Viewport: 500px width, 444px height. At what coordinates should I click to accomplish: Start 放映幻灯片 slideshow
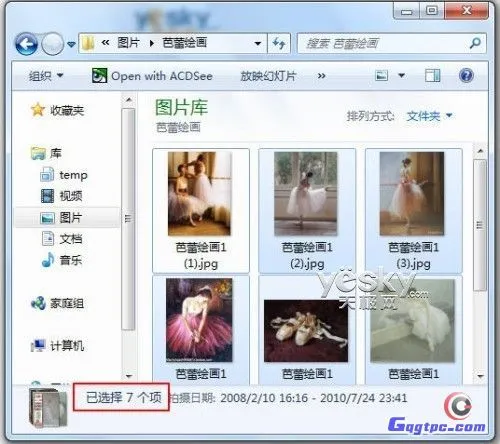click(268, 76)
